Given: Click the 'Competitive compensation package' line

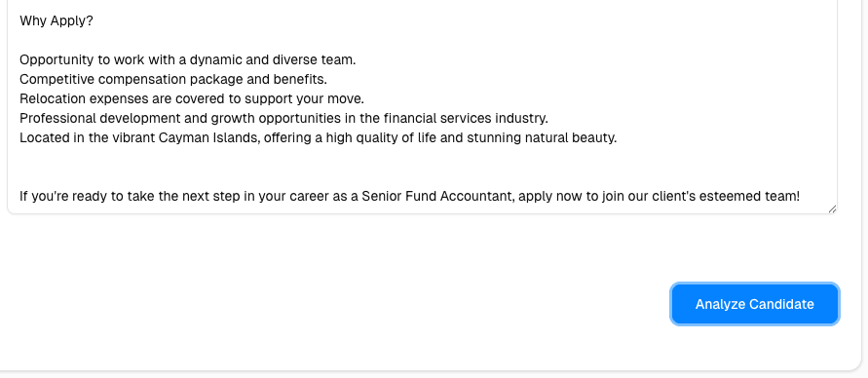Looking at the screenshot, I should click(x=173, y=79).
